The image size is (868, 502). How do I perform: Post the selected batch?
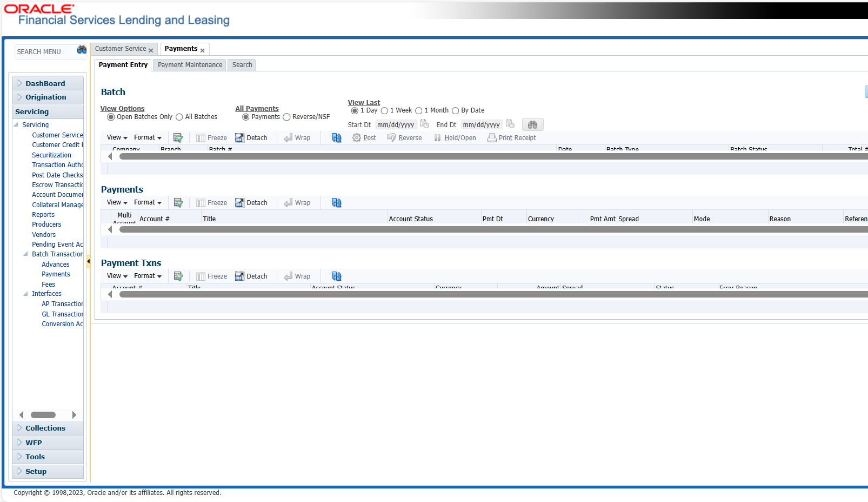click(364, 138)
